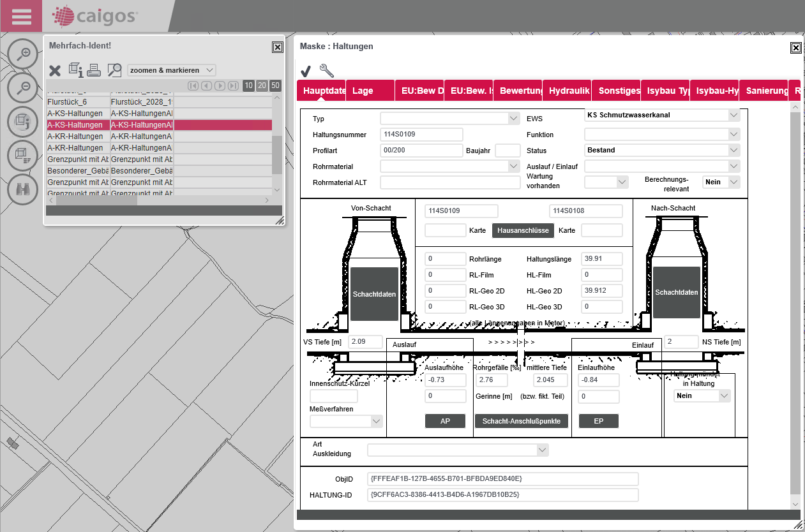The width and height of the screenshot is (805, 532).
Task: Click the checkmark save icon in Haltungen mask
Action: pos(306,70)
